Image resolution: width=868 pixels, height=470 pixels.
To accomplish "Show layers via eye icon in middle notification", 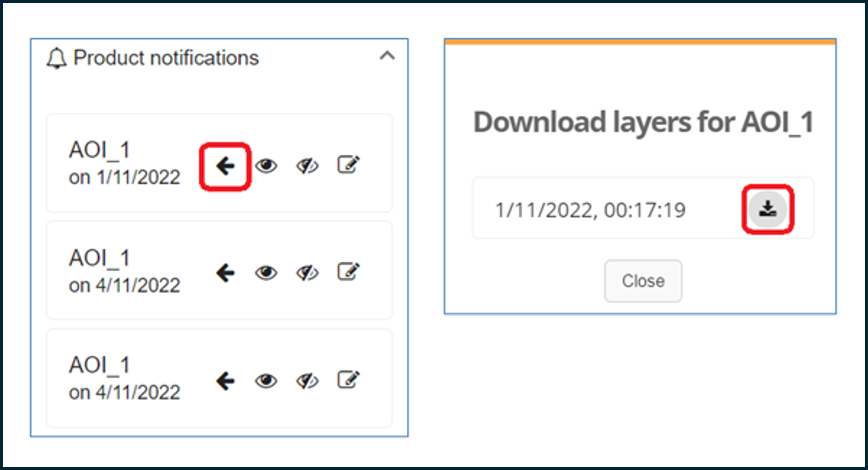I will pos(266,273).
